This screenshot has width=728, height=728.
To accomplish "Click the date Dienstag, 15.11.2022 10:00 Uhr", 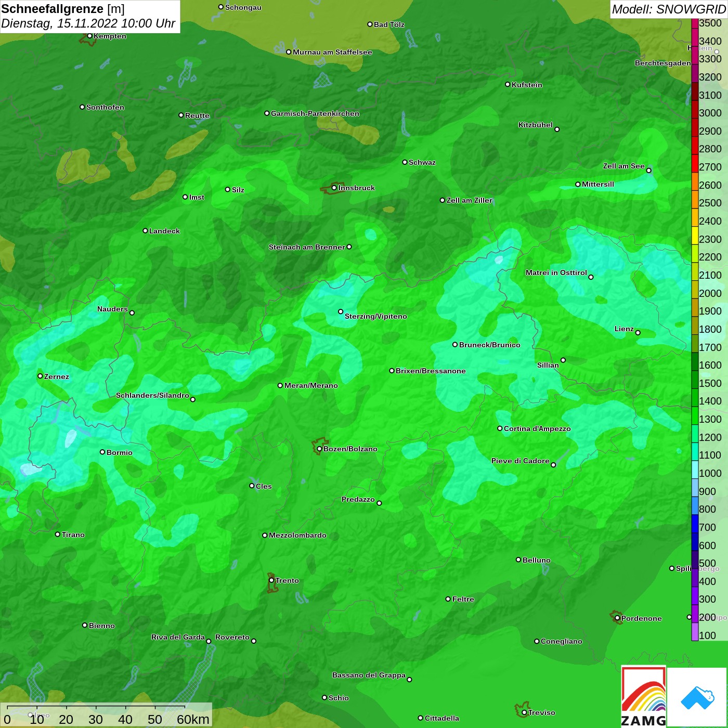I will [88, 23].
